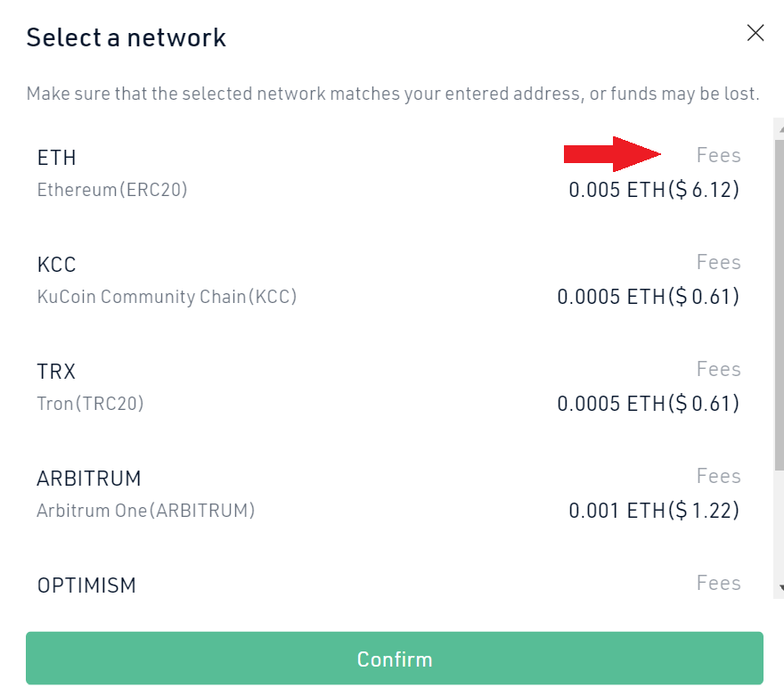Click the 0.005 ETH($ 6.12) fee amount

pyautogui.click(x=654, y=190)
